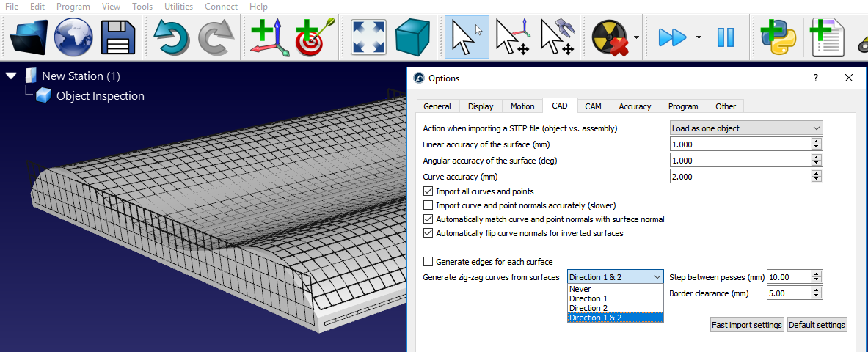868x352 pixels.
Task: Open the Load as one object dropdown
Action: coord(746,128)
